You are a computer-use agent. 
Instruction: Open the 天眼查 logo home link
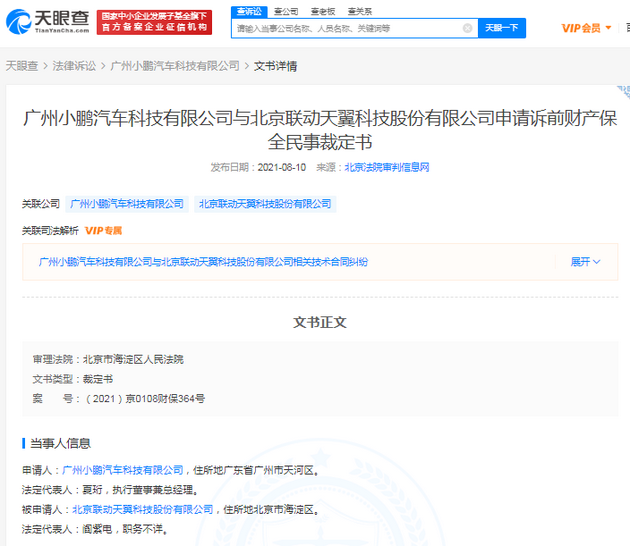(x=47, y=22)
